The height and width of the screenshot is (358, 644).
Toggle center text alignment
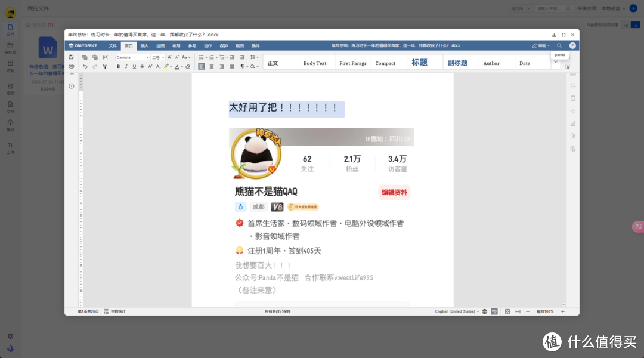(x=212, y=66)
